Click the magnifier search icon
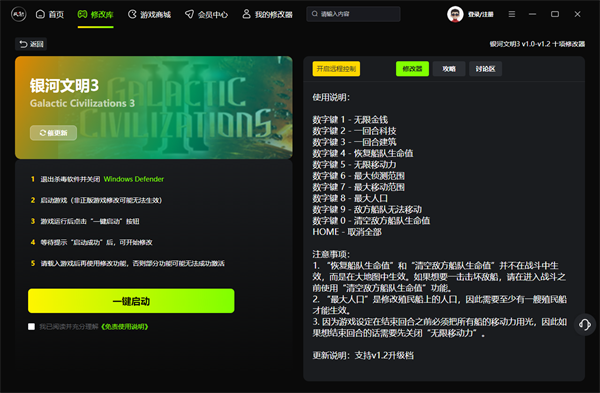 (315, 14)
